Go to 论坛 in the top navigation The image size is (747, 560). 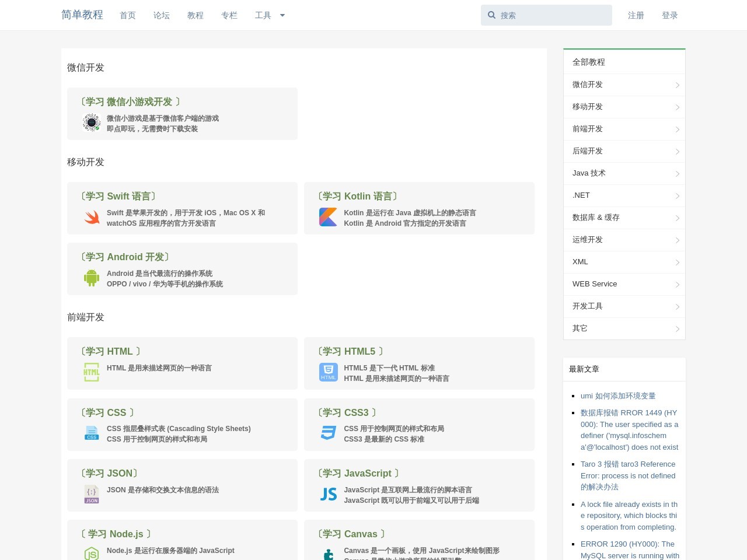coord(162,15)
